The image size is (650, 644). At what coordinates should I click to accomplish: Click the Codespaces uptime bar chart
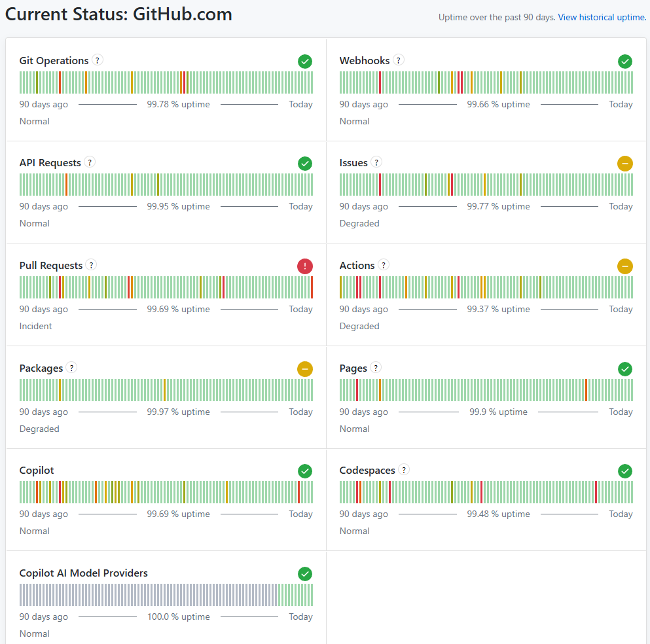tap(486, 492)
